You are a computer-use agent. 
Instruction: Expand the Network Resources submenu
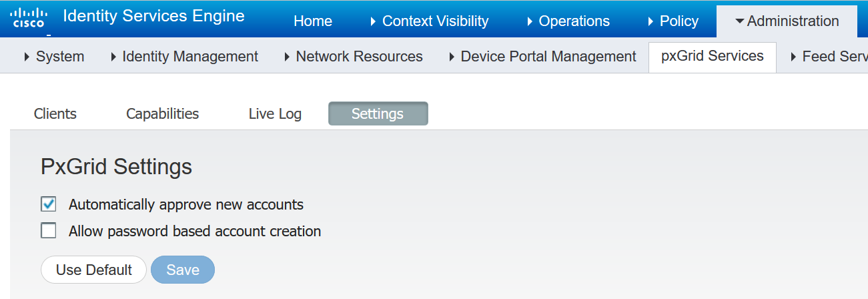pyautogui.click(x=353, y=57)
